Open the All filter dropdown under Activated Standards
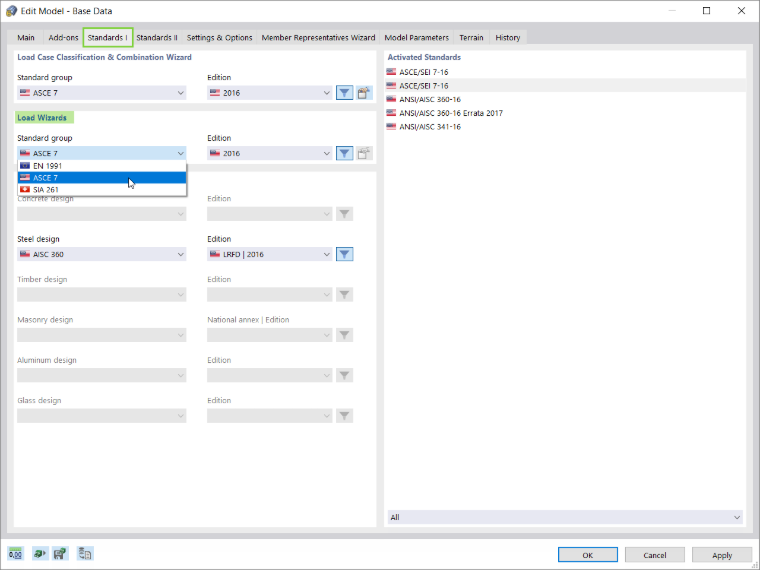The width and height of the screenshot is (760, 570). click(x=565, y=517)
